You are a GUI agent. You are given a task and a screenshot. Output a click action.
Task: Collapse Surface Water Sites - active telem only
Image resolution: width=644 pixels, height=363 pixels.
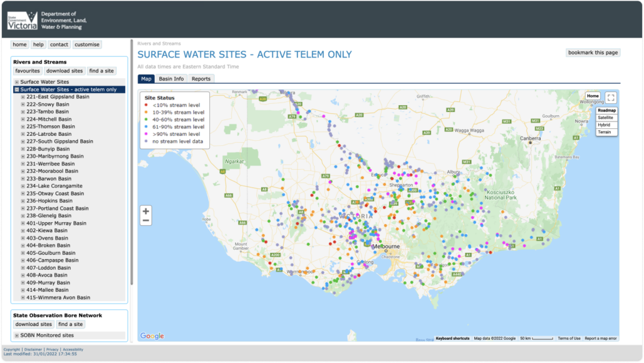coord(17,90)
